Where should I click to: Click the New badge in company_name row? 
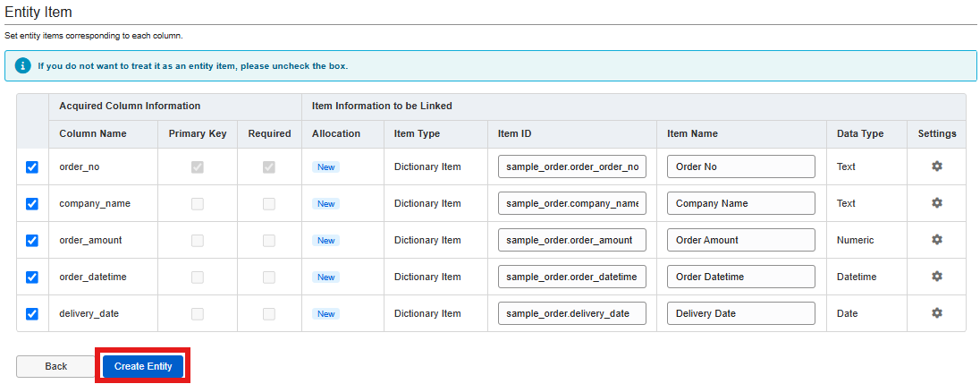coord(325,204)
